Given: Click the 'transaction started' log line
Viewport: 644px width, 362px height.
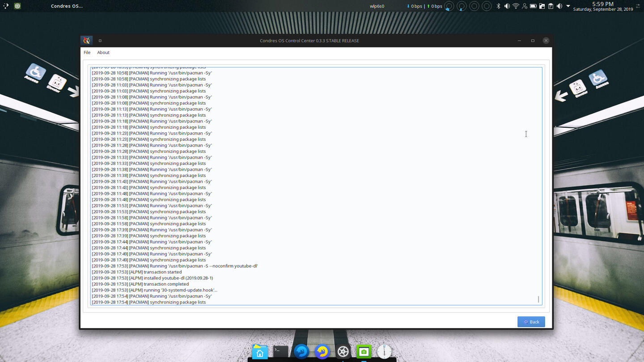Looking at the screenshot, I should pos(136,272).
